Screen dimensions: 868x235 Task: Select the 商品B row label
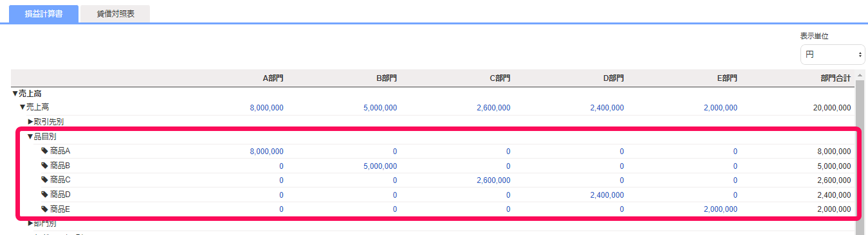(x=60, y=166)
